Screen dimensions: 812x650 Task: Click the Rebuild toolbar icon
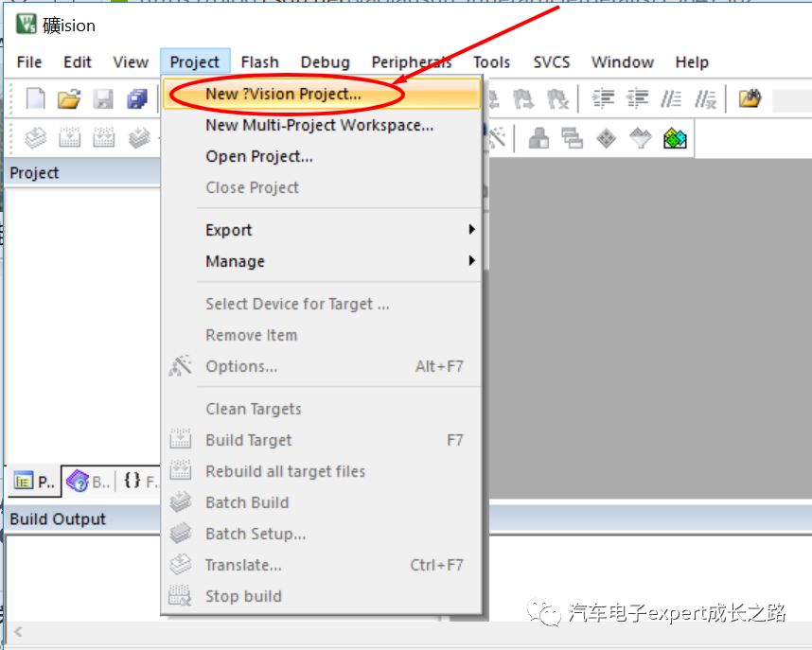point(103,138)
